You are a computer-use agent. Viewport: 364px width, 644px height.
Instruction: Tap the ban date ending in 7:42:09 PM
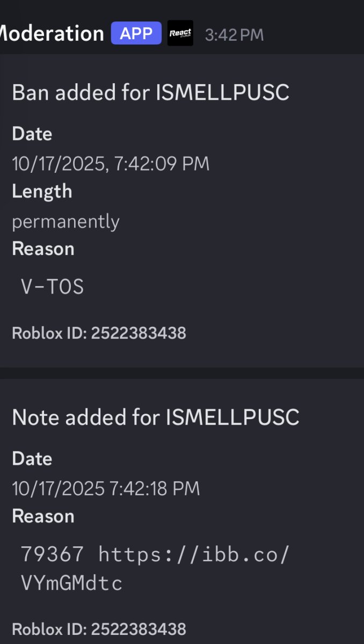point(111,163)
